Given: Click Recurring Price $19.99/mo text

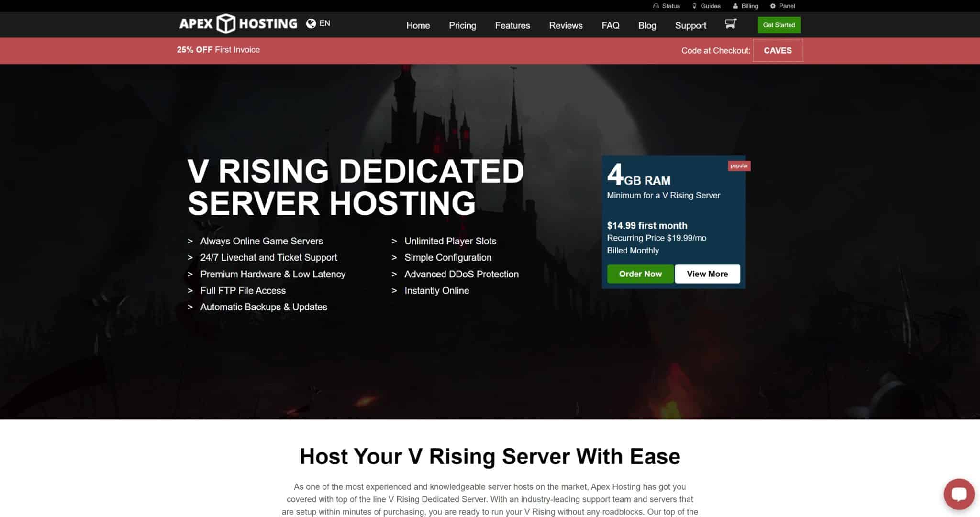Looking at the screenshot, I should (657, 238).
